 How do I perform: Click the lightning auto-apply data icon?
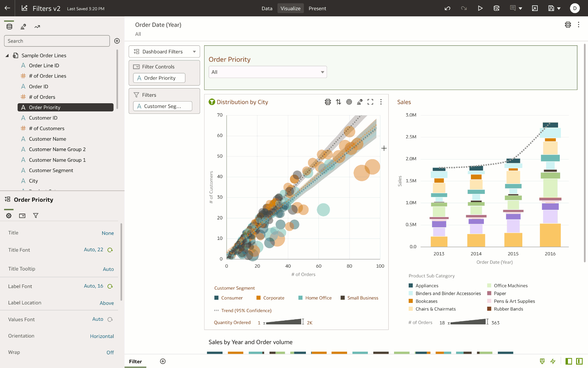[553, 361]
